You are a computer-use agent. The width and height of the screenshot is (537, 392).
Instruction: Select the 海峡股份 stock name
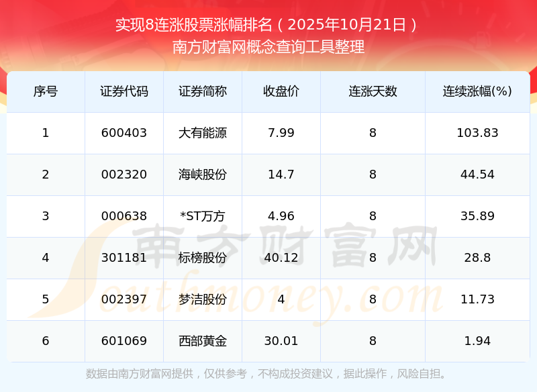pos(203,175)
